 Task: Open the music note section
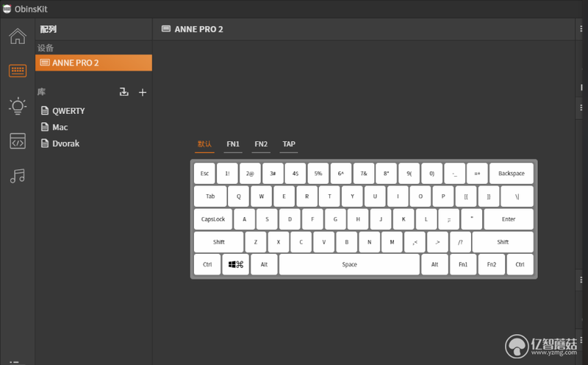click(18, 176)
